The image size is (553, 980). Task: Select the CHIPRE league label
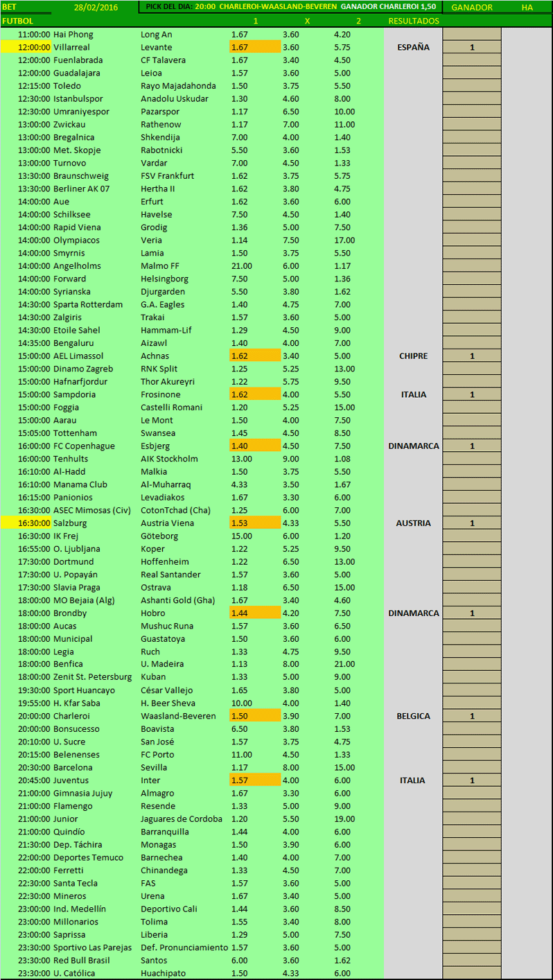tap(413, 356)
